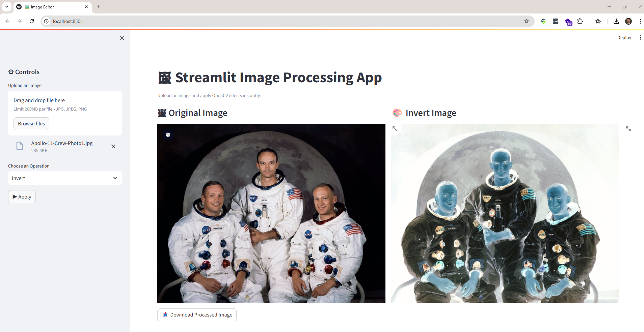Remove the uploaded Apollo-11-Crew-Photo1.jpg file
The width and height of the screenshot is (644, 332).
(113, 146)
